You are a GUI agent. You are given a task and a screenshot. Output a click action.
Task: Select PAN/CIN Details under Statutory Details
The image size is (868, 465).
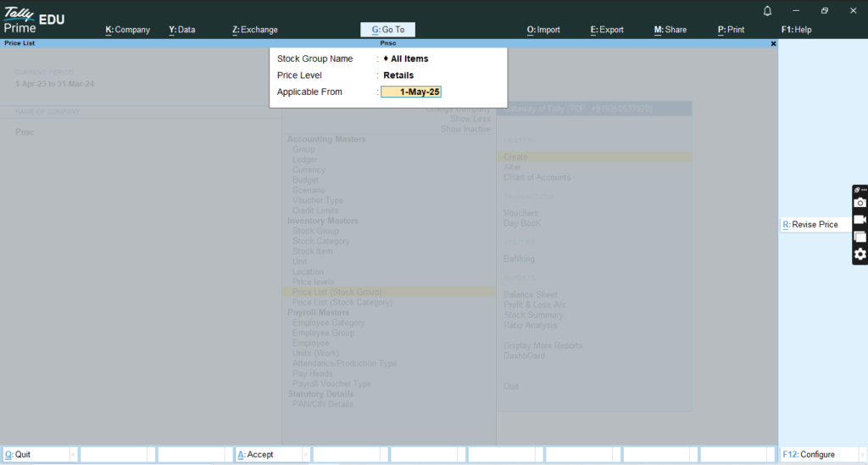323,405
